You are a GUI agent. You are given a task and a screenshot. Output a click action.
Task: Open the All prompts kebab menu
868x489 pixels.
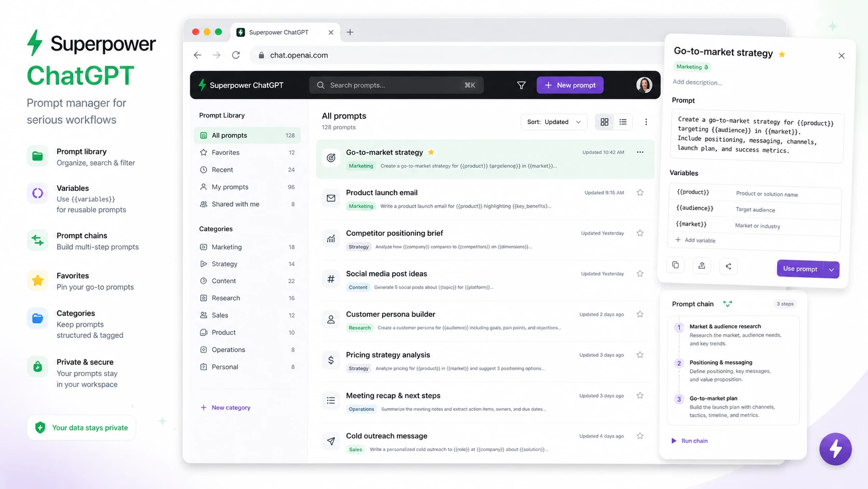[646, 122]
